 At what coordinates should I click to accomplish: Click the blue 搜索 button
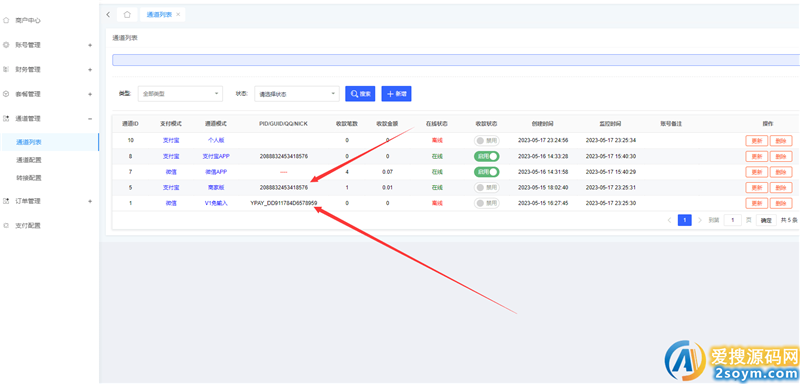point(360,94)
